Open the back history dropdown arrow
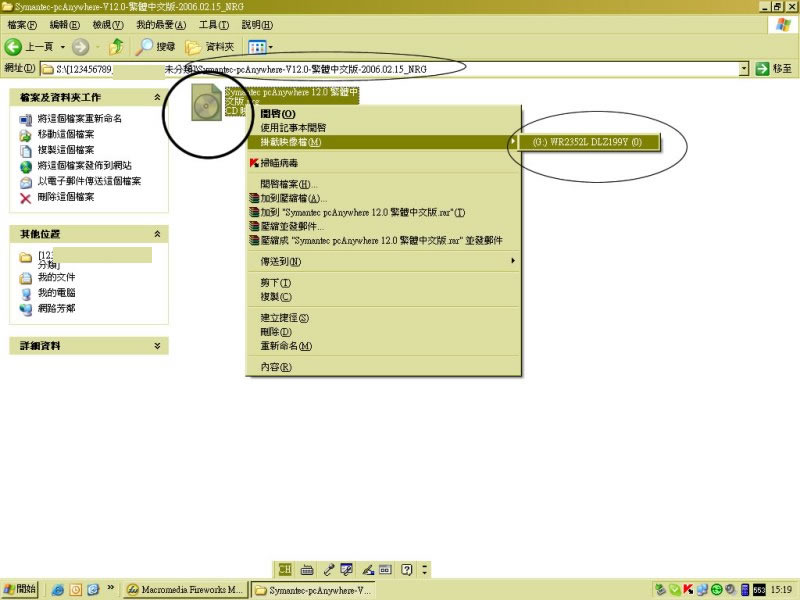The height and width of the screenshot is (600, 800). pyautogui.click(x=62, y=47)
